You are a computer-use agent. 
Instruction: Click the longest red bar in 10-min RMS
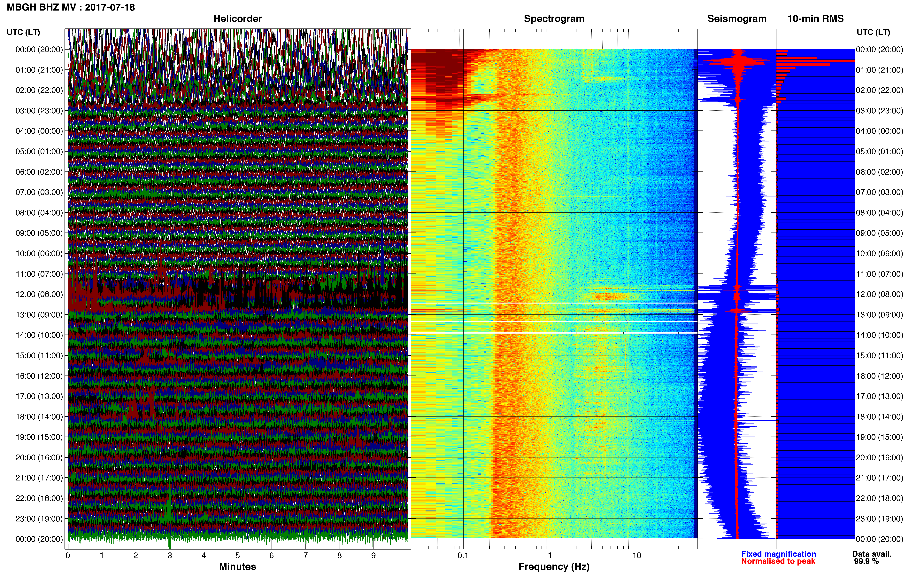click(816, 61)
